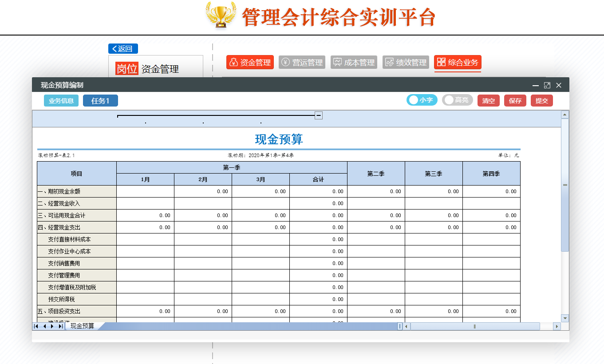Click the horizontal scrollbar right arrow
The width and height of the screenshot is (604, 364).
tap(557, 326)
